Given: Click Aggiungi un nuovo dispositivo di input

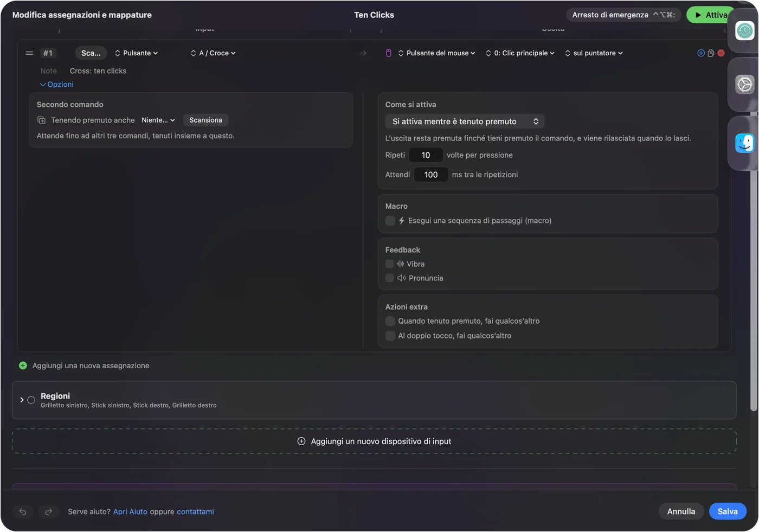Looking at the screenshot, I should tap(374, 441).
